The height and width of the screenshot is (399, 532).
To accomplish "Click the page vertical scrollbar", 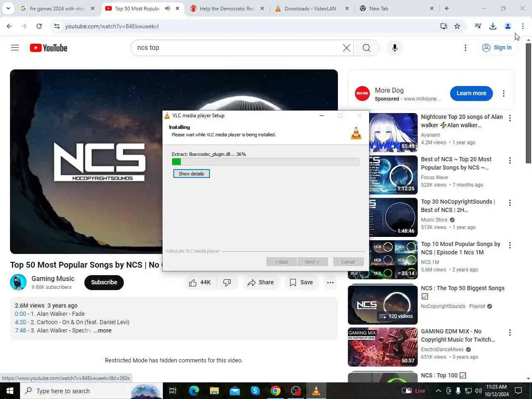I will 528,103.
